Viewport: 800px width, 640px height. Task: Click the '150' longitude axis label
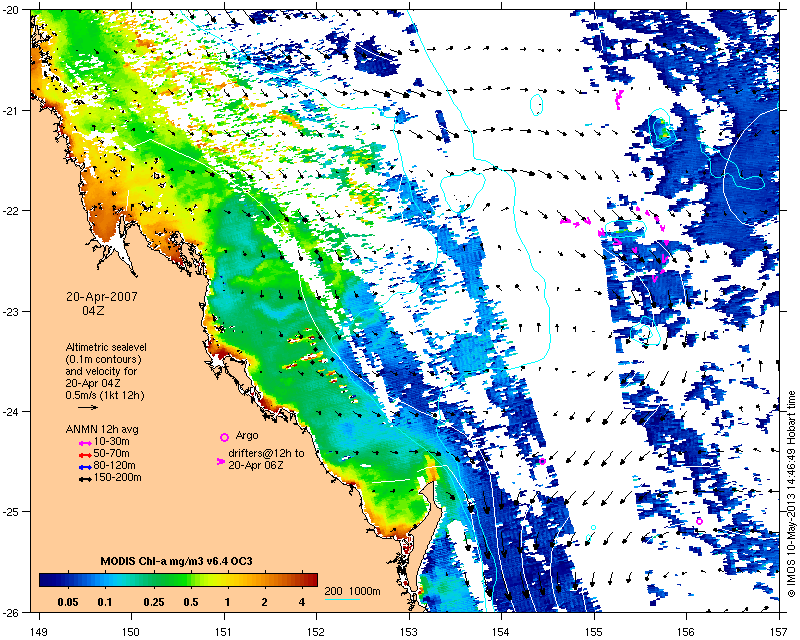tap(132, 632)
